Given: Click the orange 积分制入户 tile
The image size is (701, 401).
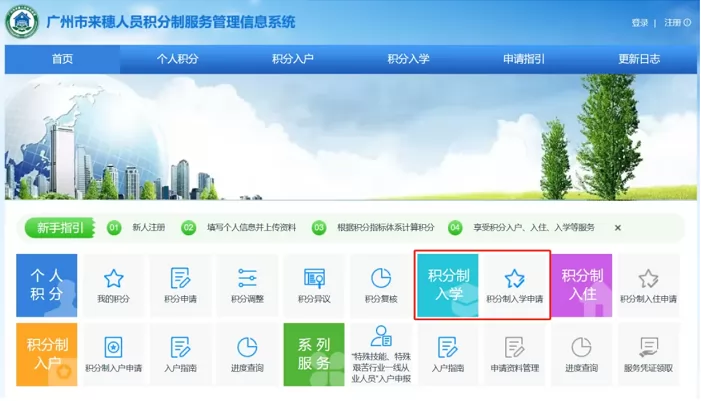Looking at the screenshot, I should click(46, 355).
